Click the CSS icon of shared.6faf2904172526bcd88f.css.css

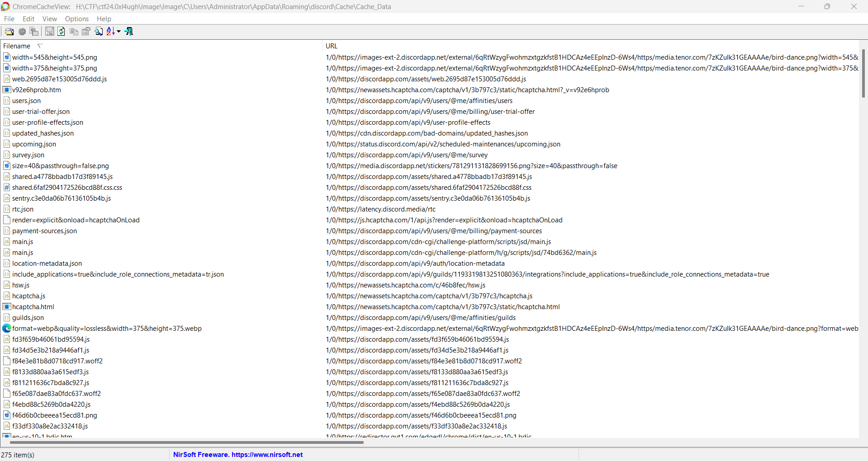(x=7, y=187)
